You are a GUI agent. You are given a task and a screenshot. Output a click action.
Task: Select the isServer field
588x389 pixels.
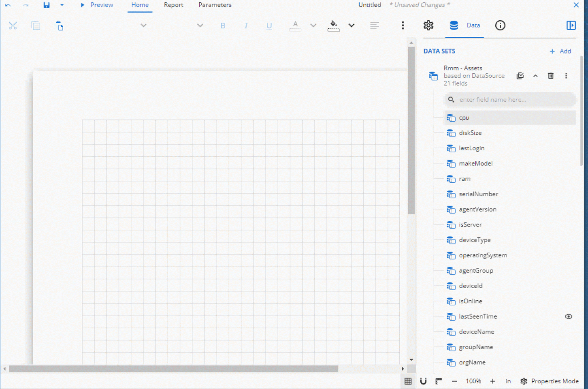[509, 224]
